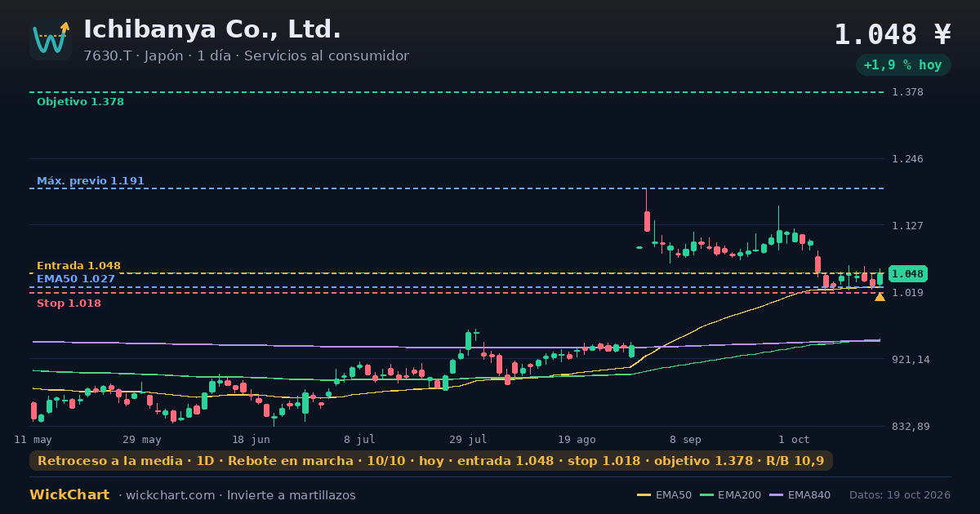Click the 'Datos: 19 oct 2026' text
This screenshot has width=980, height=514.
pos(900,495)
